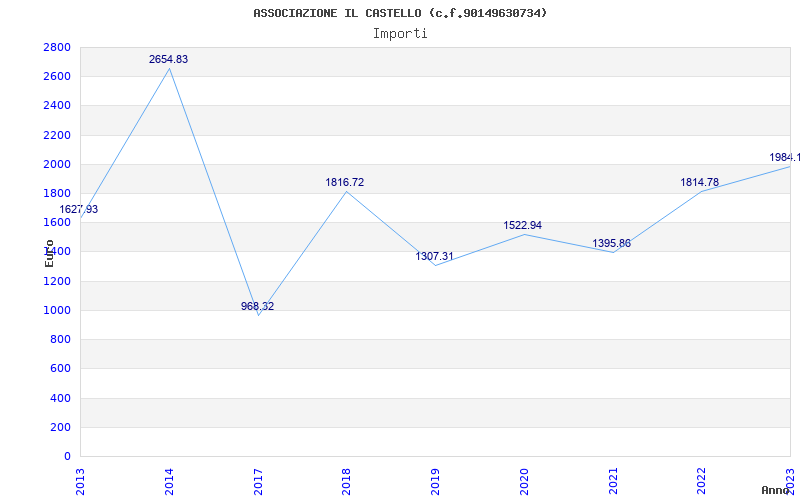Click the 2023 x-axis label

pyautogui.click(x=790, y=482)
